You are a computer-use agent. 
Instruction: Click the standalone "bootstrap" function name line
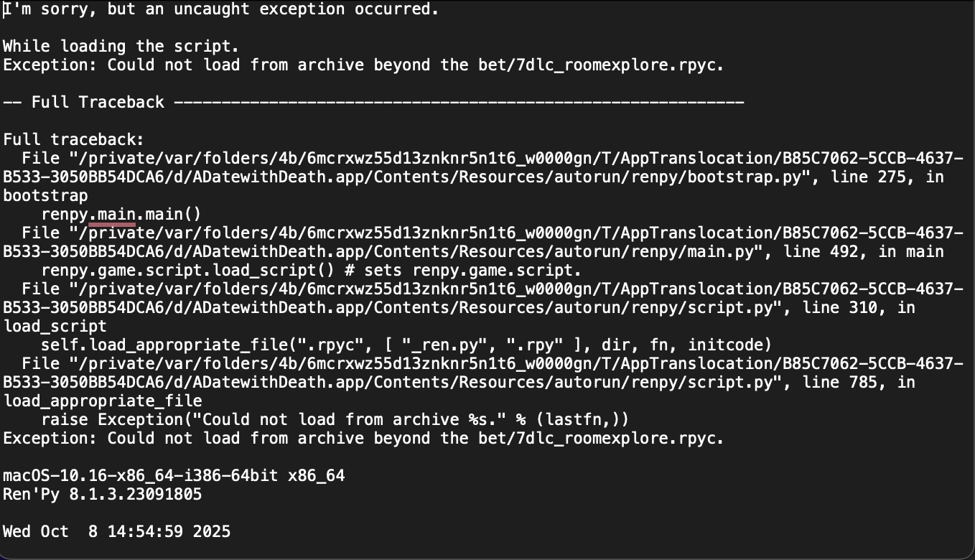point(46,196)
